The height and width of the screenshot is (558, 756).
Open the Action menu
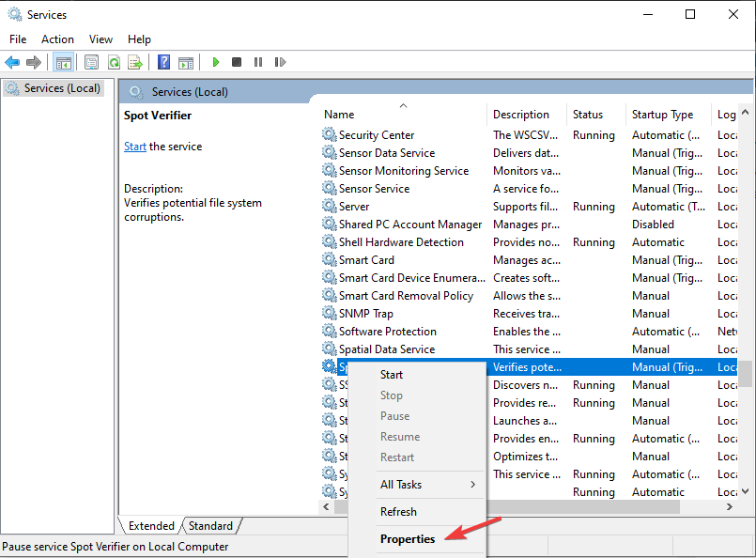click(57, 39)
